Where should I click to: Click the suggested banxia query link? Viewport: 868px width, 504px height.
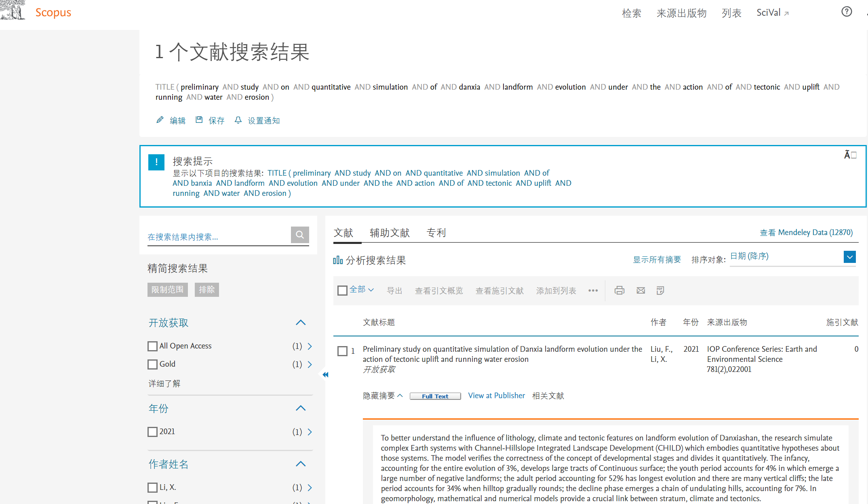(x=372, y=183)
